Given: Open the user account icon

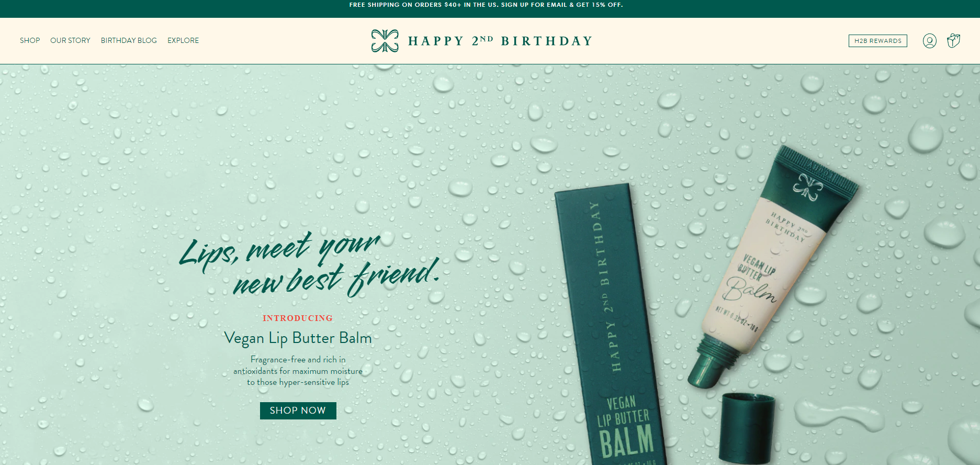Looking at the screenshot, I should tap(929, 41).
